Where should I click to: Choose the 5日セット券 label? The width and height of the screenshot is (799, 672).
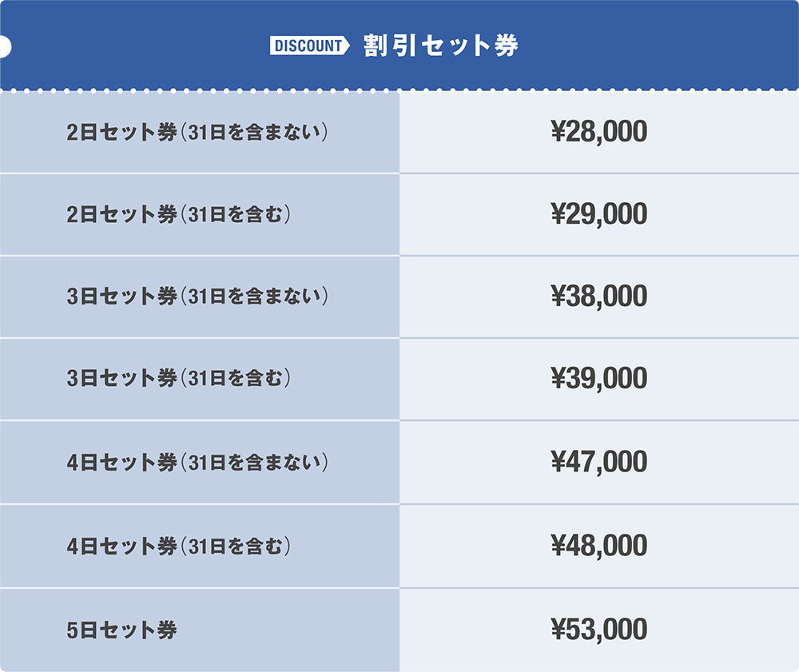(x=122, y=630)
